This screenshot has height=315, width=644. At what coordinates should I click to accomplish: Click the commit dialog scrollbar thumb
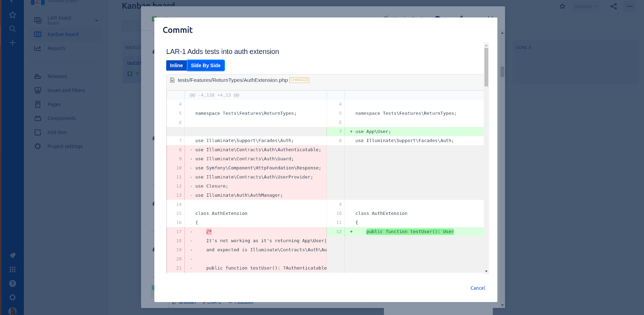(486, 67)
